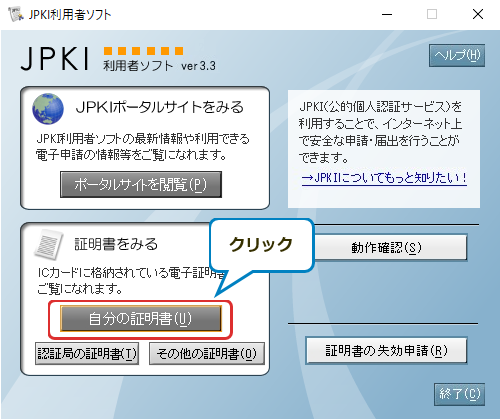The image size is (500, 420).
Task: Click the globe icon beside JPKIポータルサイトをみる
Action: tap(48, 109)
